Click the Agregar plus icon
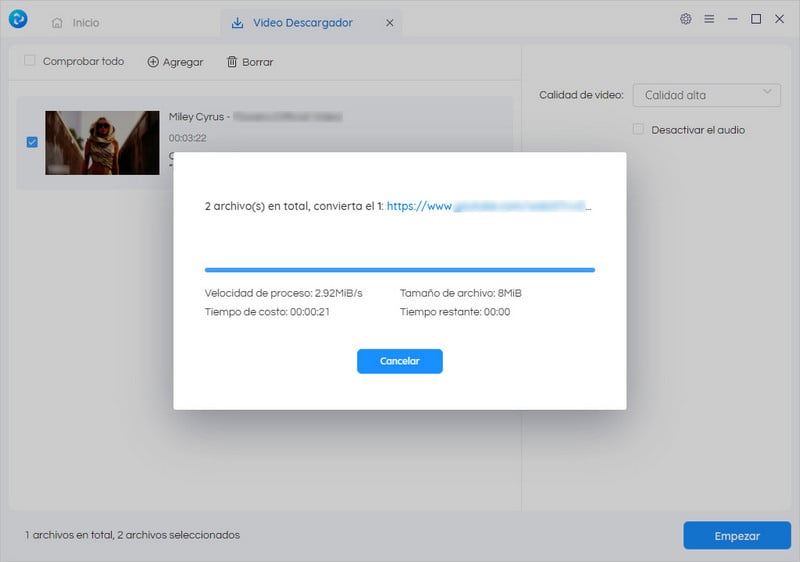 (153, 62)
